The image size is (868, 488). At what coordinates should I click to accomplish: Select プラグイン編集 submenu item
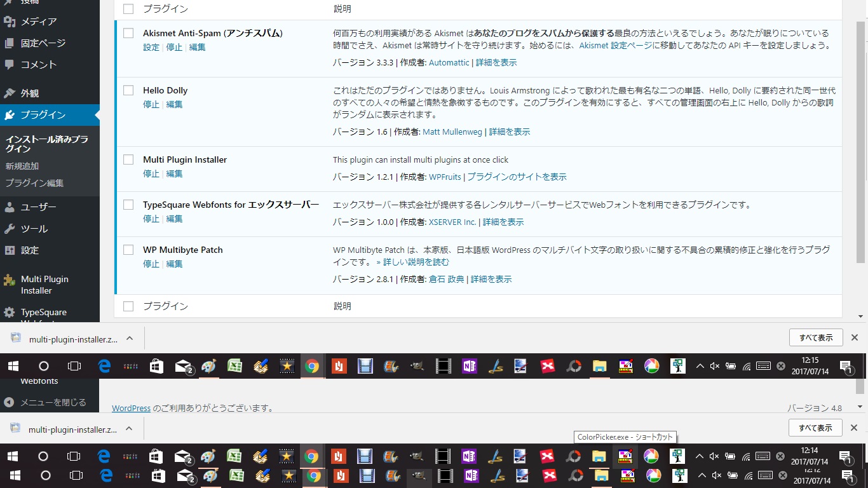34,183
